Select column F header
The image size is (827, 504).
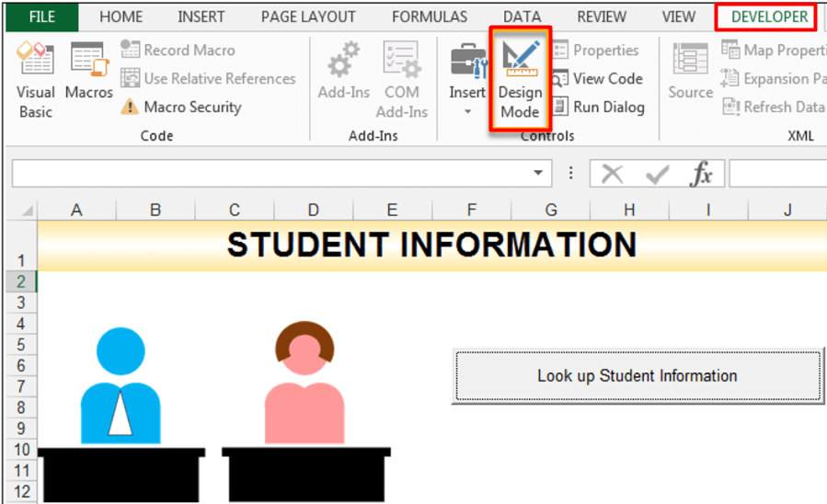[472, 210]
